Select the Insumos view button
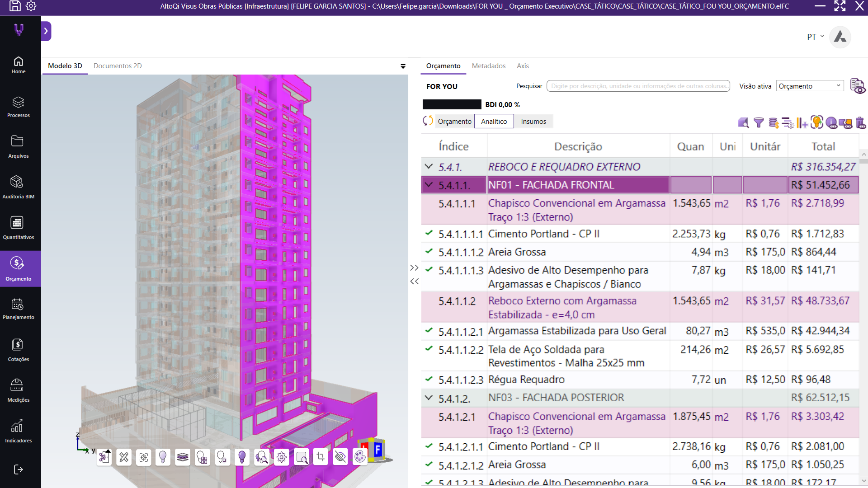The image size is (868, 488). 533,121
